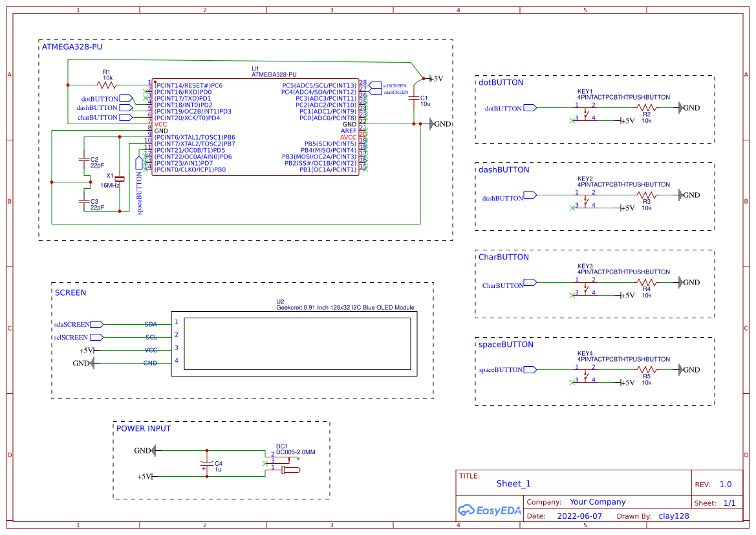Select the KEY3 pushbutton symbol
The image size is (756, 535).
(585, 287)
